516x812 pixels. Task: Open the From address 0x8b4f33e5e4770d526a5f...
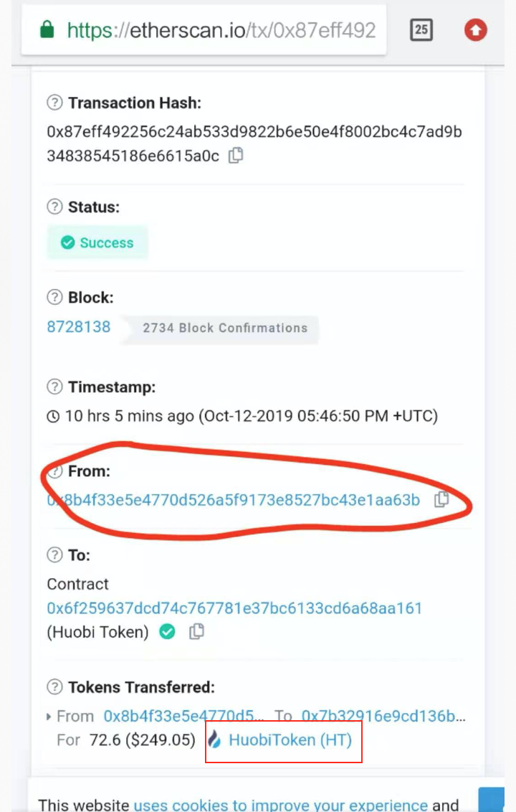click(x=234, y=500)
